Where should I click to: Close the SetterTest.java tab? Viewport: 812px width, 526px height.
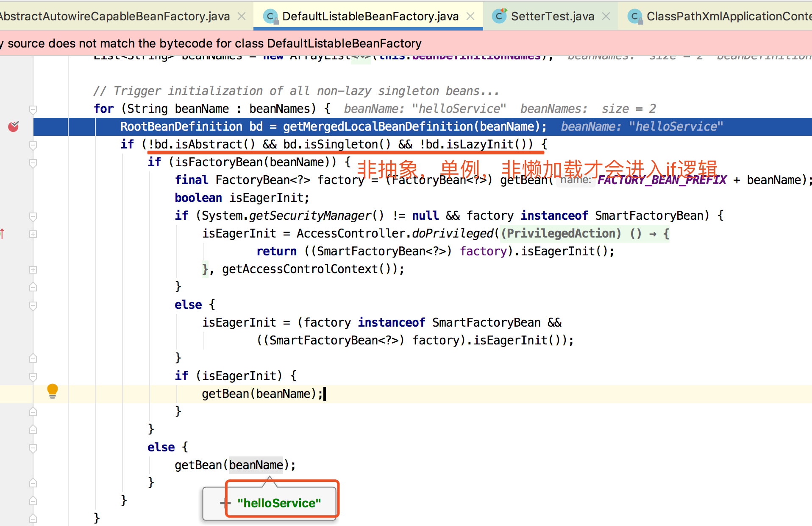click(606, 16)
